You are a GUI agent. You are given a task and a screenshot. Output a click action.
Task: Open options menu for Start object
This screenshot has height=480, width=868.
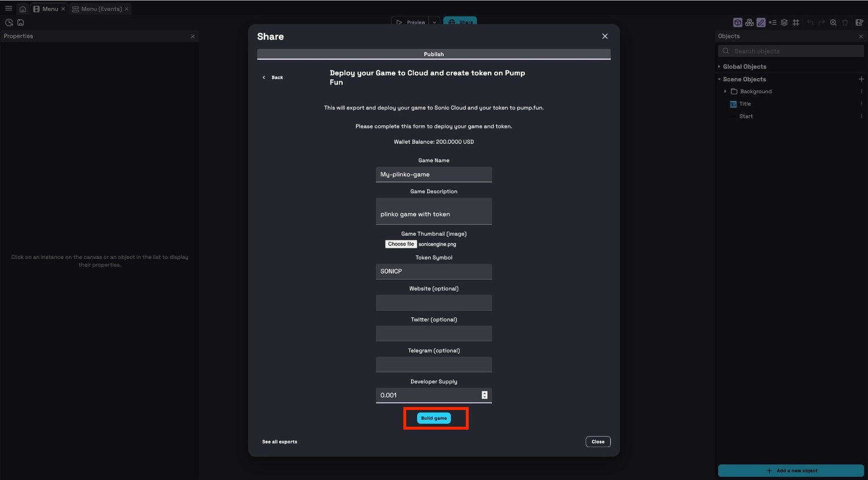(861, 116)
